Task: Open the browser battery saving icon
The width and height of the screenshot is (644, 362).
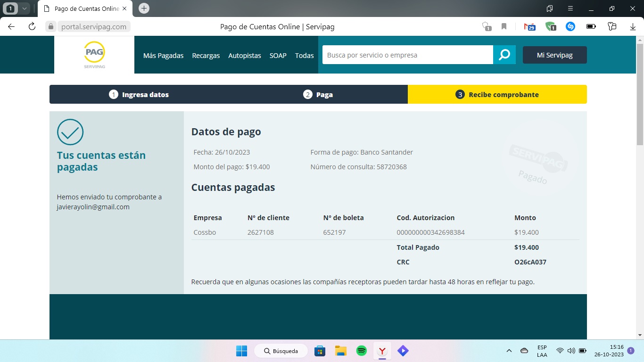Action: coord(590,26)
